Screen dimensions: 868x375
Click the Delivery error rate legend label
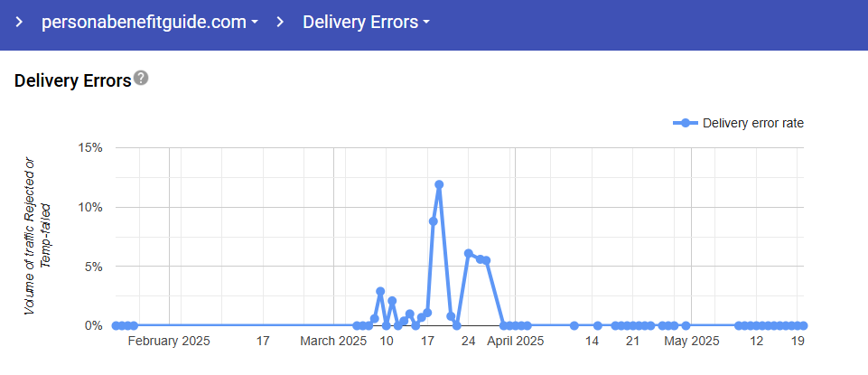(752, 123)
